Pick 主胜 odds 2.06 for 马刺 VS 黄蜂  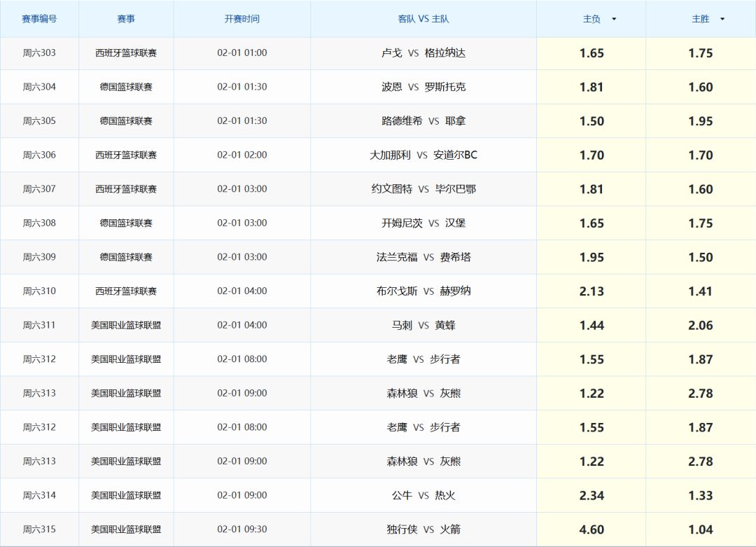pos(701,326)
